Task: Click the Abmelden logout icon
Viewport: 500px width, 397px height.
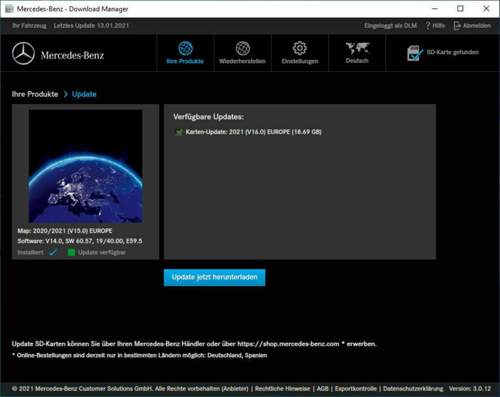Action: click(x=457, y=26)
